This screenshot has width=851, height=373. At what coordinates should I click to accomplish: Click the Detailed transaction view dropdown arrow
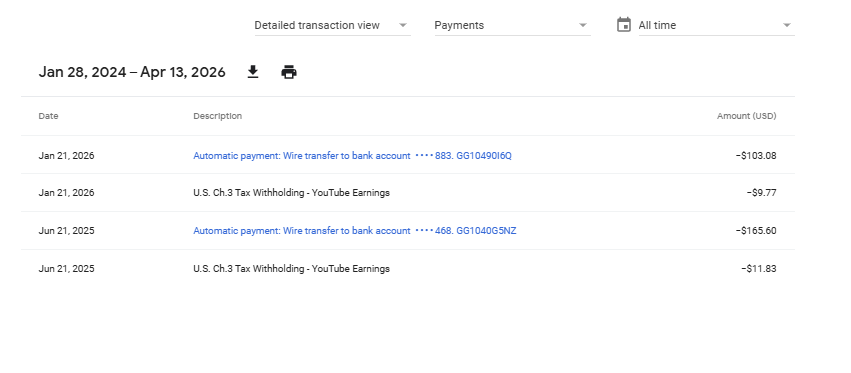[x=403, y=26]
